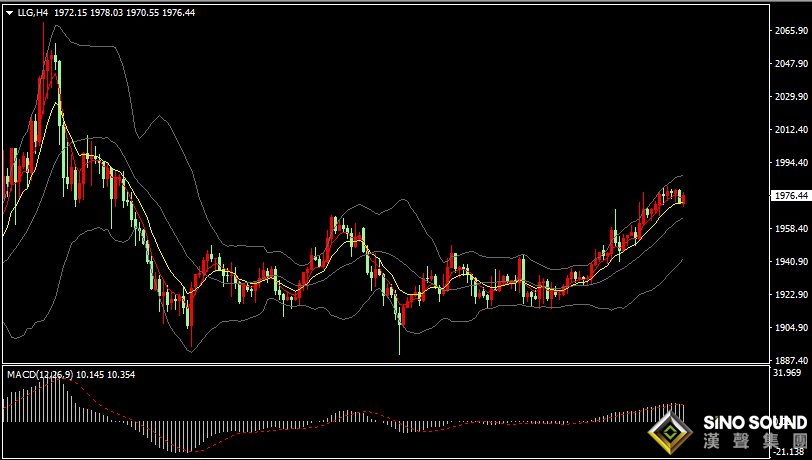This screenshot has height=460, width=812.
Task: Click the 2065.90 price axis label
Action: coord(791,31)
